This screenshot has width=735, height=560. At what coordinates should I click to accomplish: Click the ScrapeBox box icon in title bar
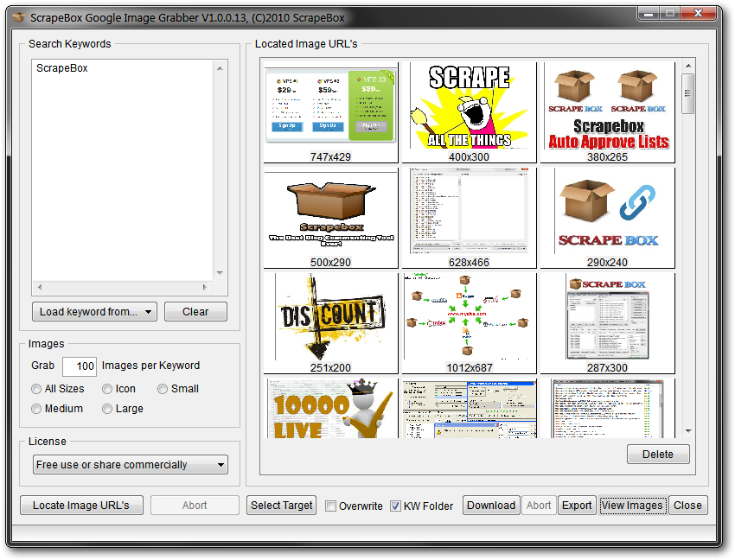(19, 16)
